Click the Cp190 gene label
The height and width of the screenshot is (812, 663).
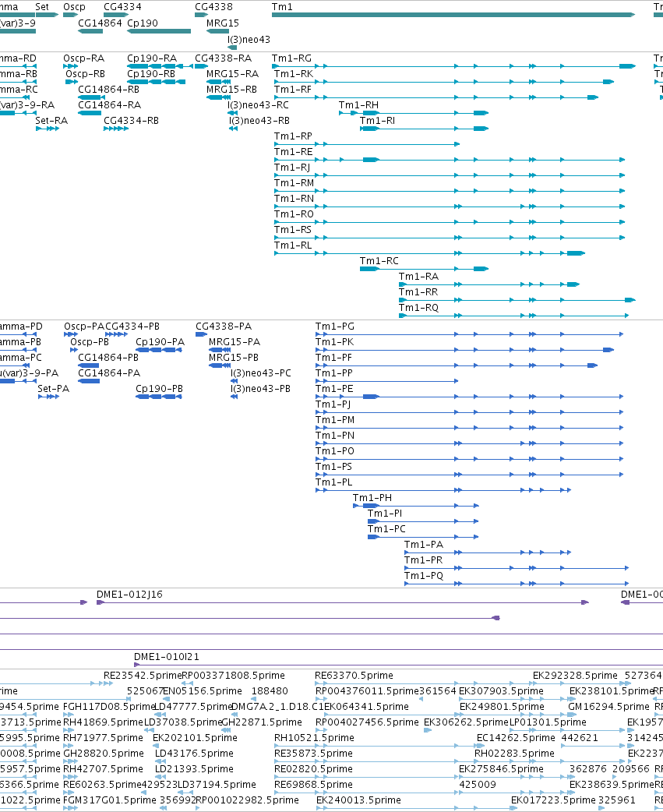click(x=143, y=23)
